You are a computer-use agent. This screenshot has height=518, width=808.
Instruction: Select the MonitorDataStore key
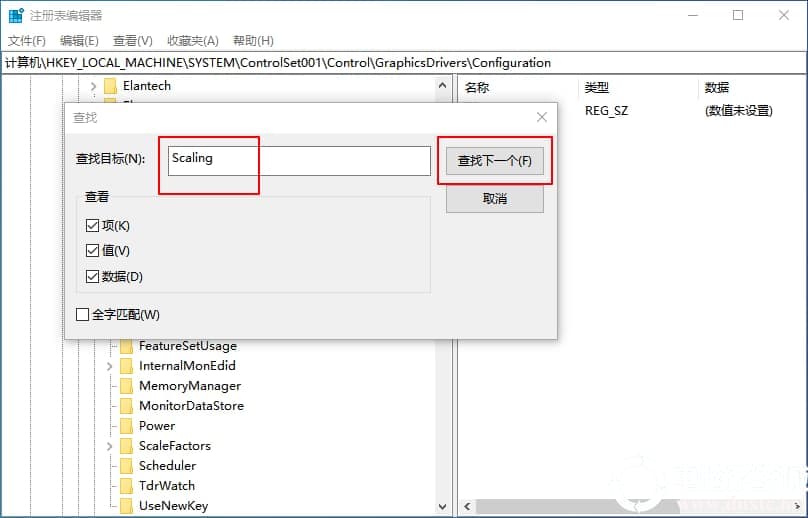pyautogui.click(x=191, y=406)
